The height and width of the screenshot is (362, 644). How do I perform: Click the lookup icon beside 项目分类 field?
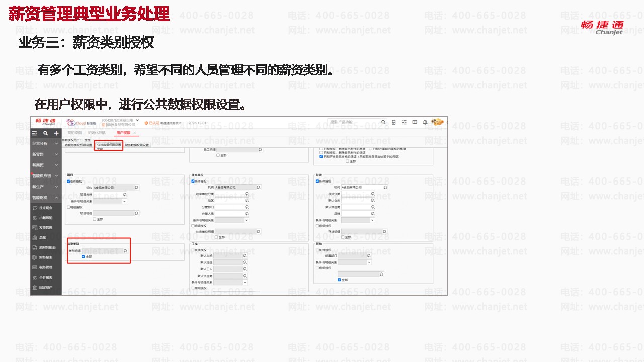125,194
